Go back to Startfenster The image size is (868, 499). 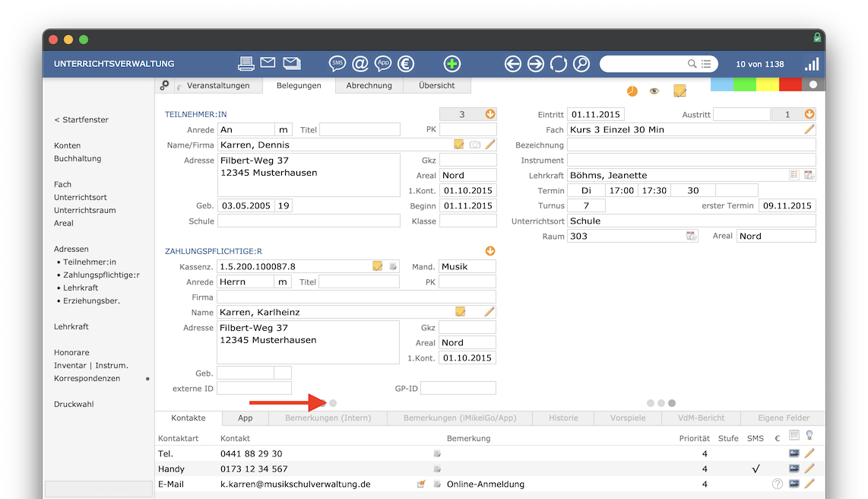[81, 119]
